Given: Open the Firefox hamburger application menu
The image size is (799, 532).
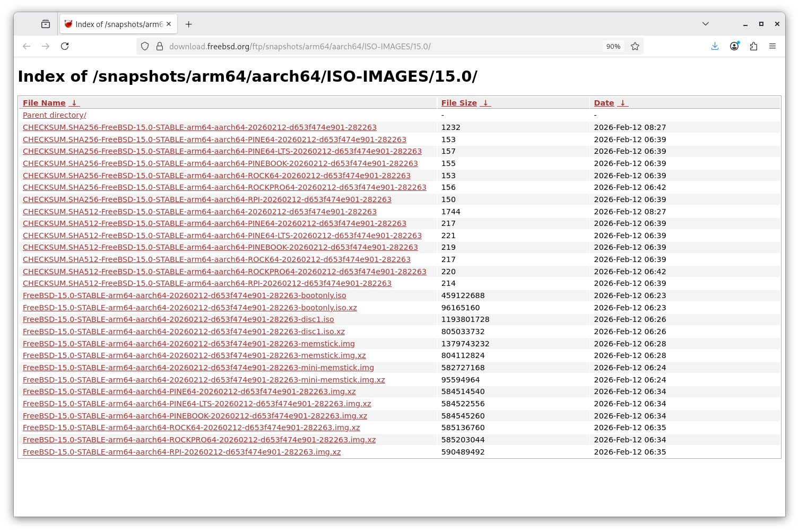Looking at the screenshot, I should 772,46.
